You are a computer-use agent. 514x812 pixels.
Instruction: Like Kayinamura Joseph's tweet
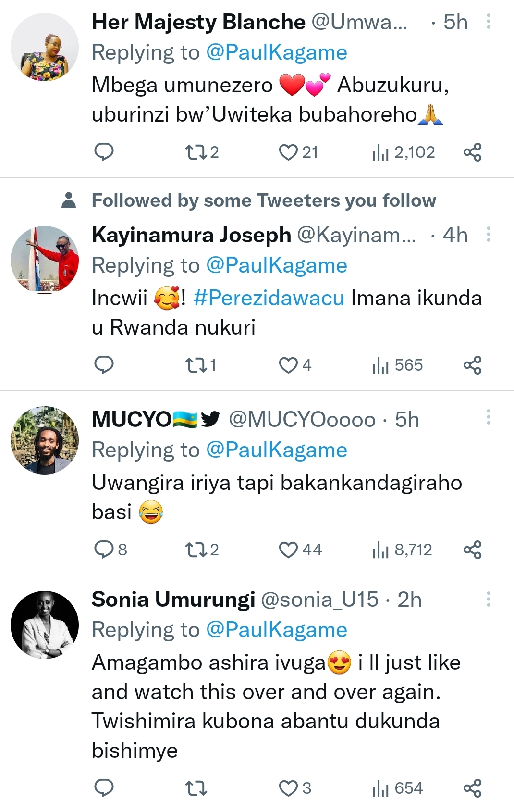288,365
